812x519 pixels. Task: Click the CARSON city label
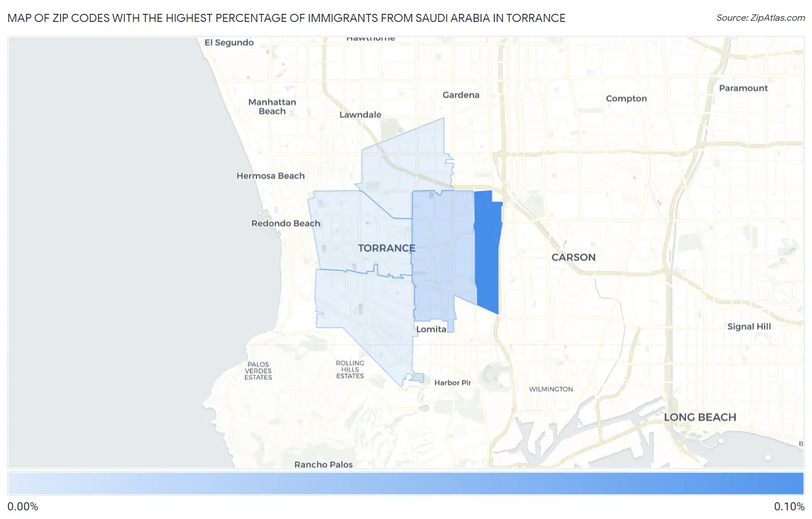pyautogui.click(x=573, y=257)
